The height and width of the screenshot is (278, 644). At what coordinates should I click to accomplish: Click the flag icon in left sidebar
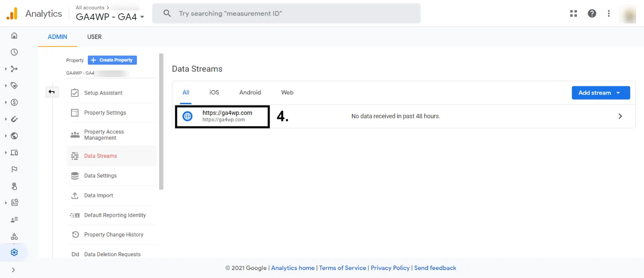pyautogui.click(x=14, y=170)
